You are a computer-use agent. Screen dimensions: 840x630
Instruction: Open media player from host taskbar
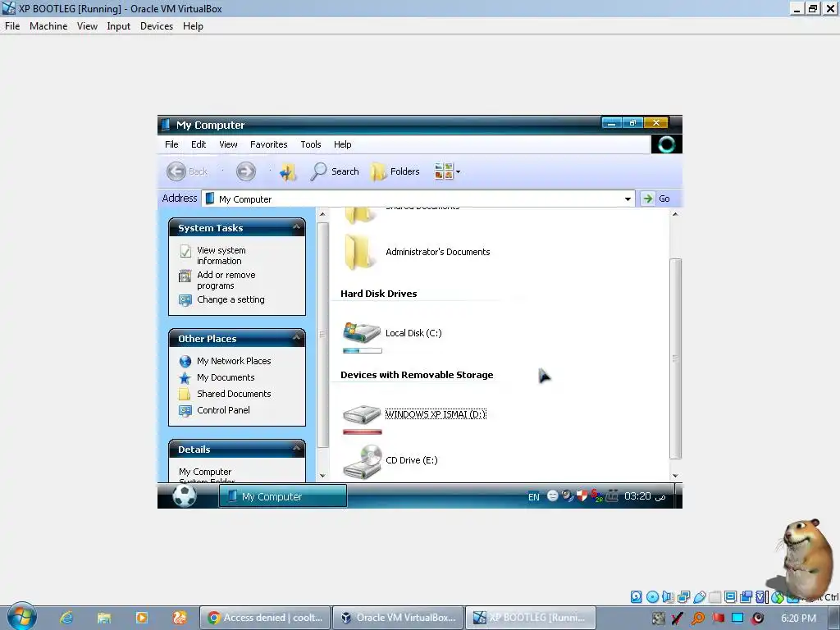141,618
